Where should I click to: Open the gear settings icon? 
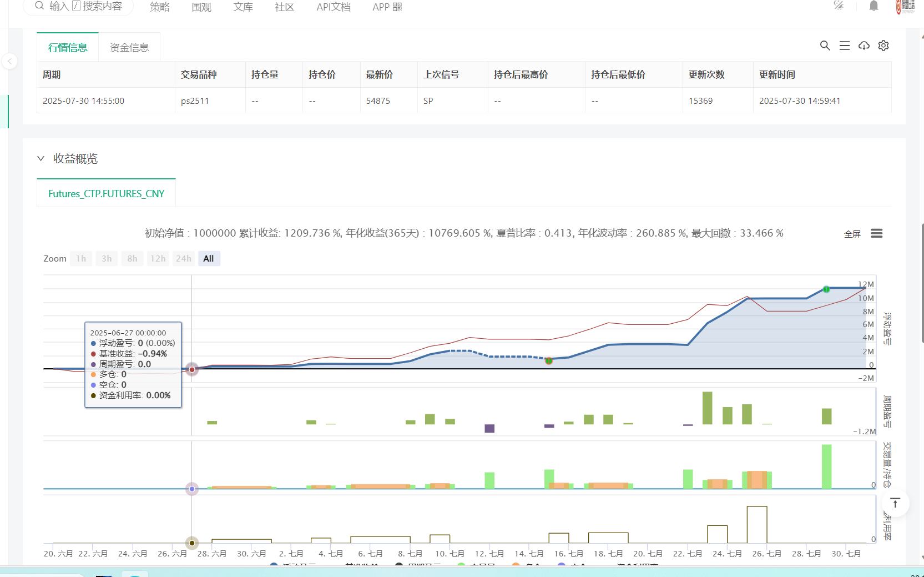point(883,46)
